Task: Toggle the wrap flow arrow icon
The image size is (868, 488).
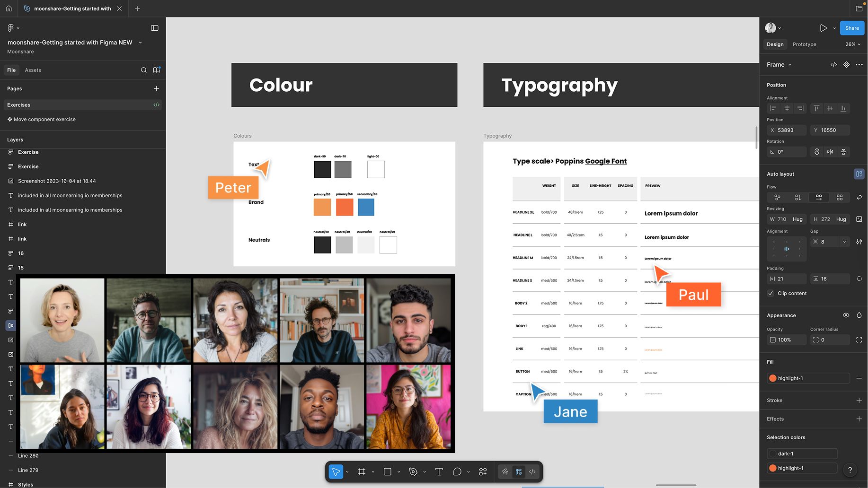Action: coord(859,197)
